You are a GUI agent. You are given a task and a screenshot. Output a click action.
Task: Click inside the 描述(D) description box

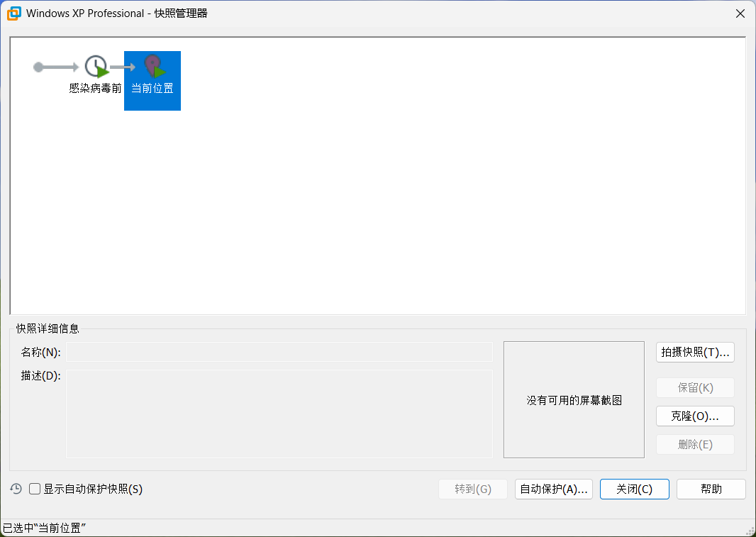click(279, 413)
